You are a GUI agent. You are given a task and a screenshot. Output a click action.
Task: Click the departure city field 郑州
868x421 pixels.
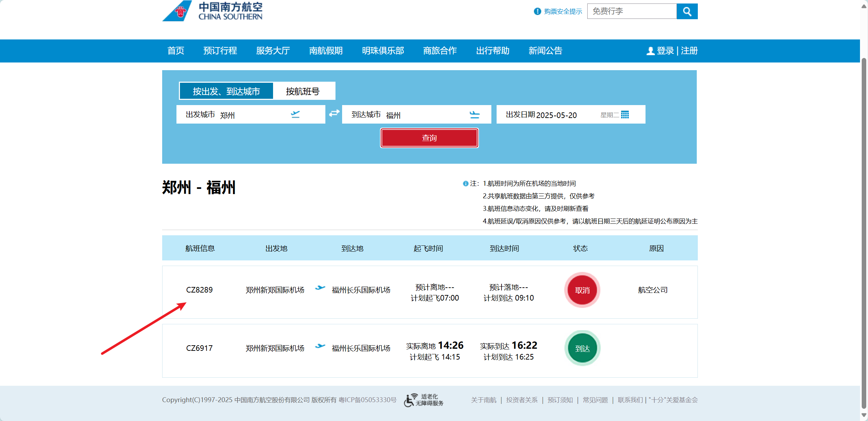tap(251, 115)
